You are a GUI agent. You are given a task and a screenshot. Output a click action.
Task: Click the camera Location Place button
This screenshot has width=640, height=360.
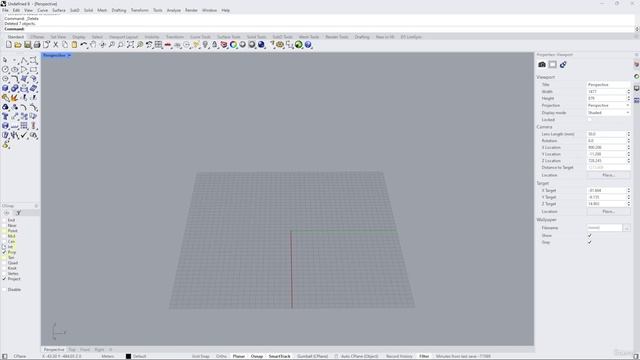click(x=608, y=175)
